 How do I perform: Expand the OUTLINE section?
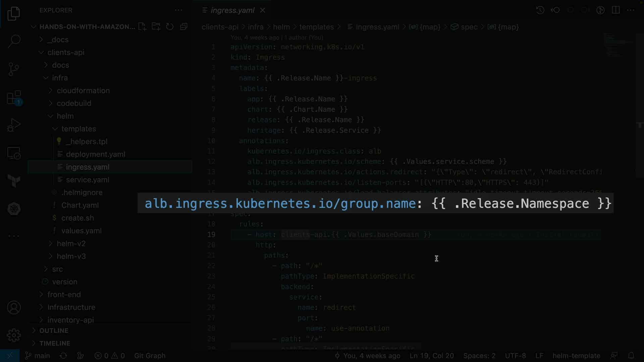click(54, 330)
